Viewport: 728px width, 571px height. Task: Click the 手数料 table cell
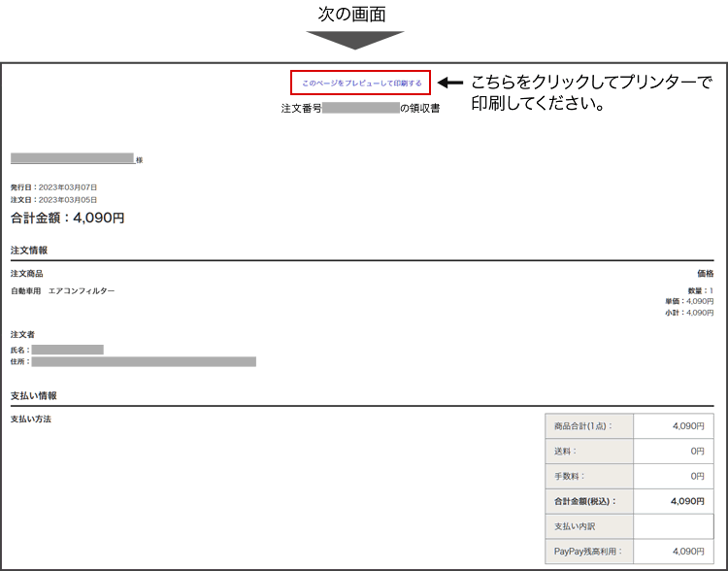pos(589,476)
